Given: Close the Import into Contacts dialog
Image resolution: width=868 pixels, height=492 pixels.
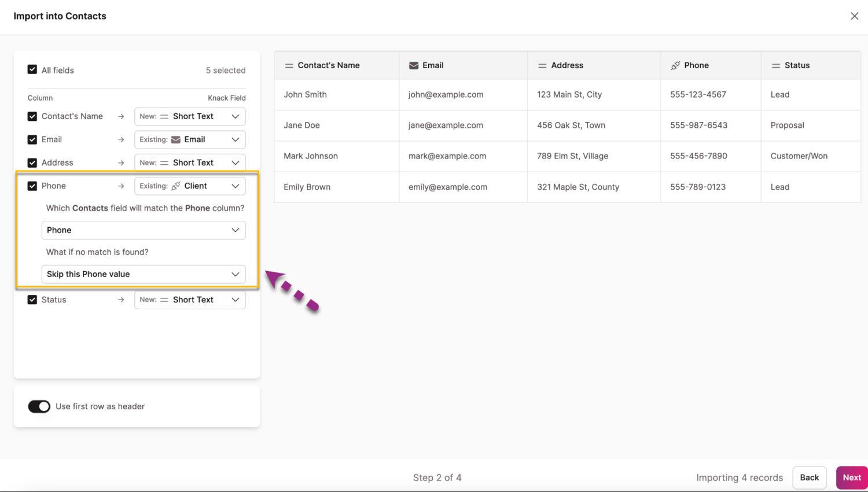Looking at the screenshot, I should tap(854, 16).
